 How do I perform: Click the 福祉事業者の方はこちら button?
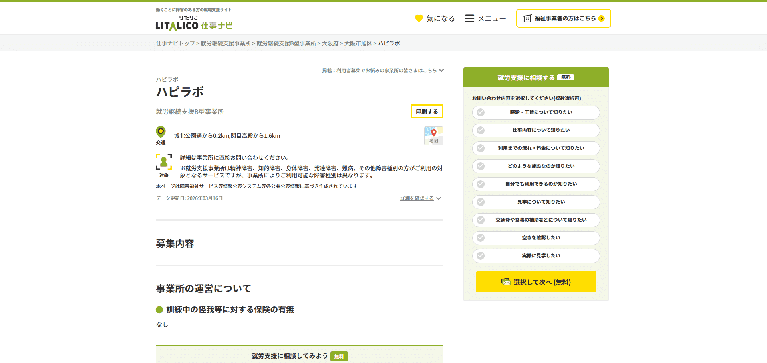coord(563,19)
